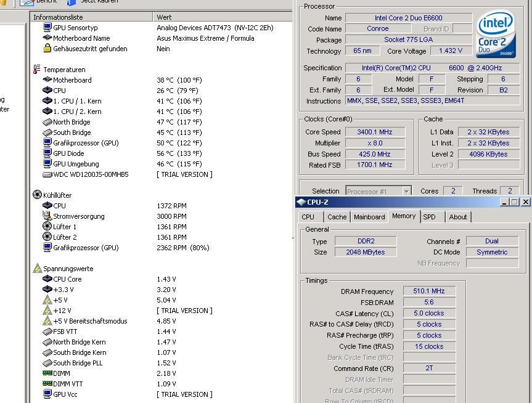This screenshot has width=532, height=403.
Task: Click the Size field showing 2048 MBytes
Action: tap(366, 252)
